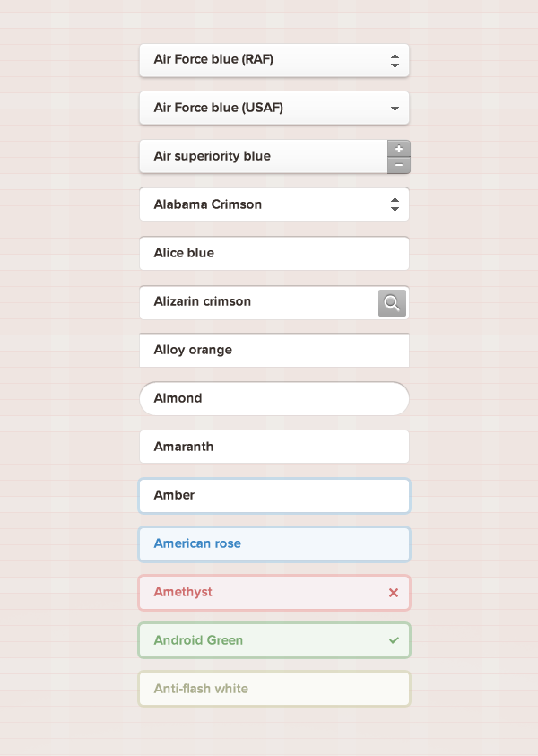Click down arrow on Air Force blue (USAF)
This screenshot has width=538, height=756.
click(x=395, y=109)
